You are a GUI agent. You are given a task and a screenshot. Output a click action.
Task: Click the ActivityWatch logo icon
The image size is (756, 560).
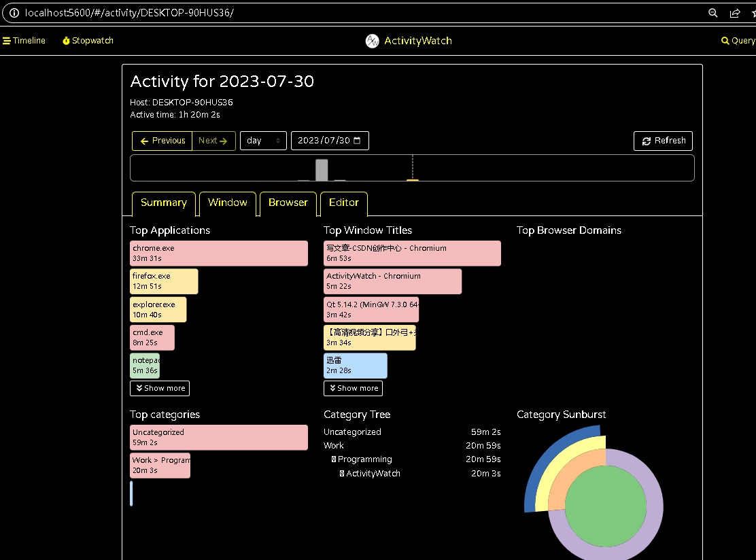click(x=372, y=41)
